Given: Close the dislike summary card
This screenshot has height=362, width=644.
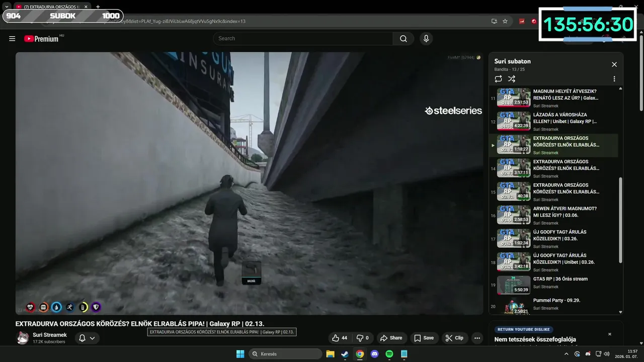Looking at the screenshot, I should pyautogui.click(x=610, y=334).
